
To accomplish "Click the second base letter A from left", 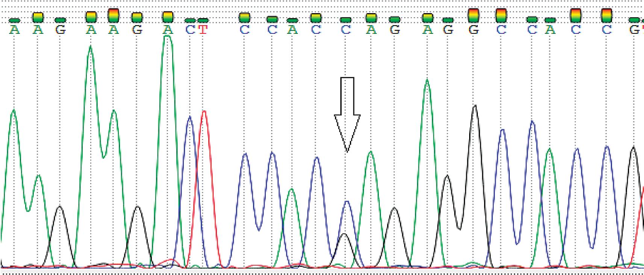I will (x=38, y=30).
